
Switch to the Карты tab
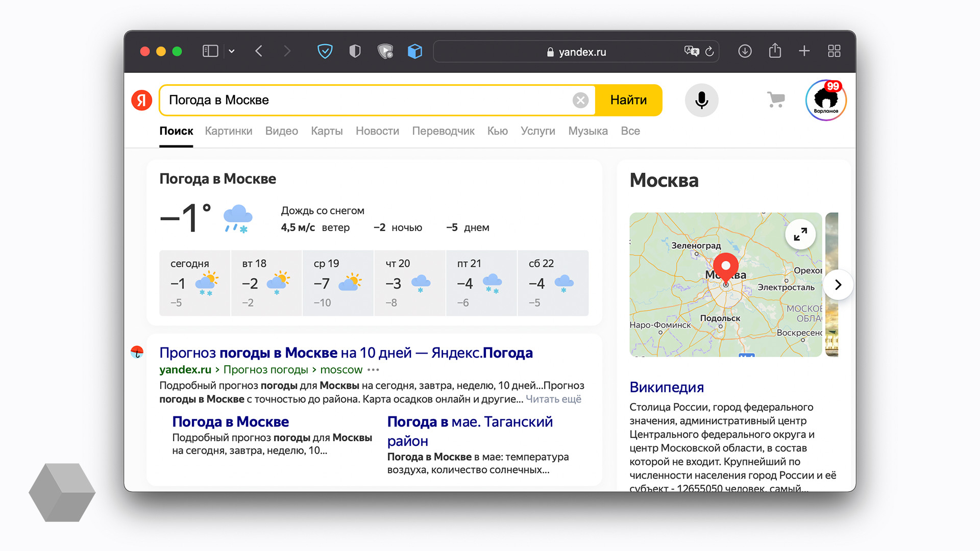[327, 131]
